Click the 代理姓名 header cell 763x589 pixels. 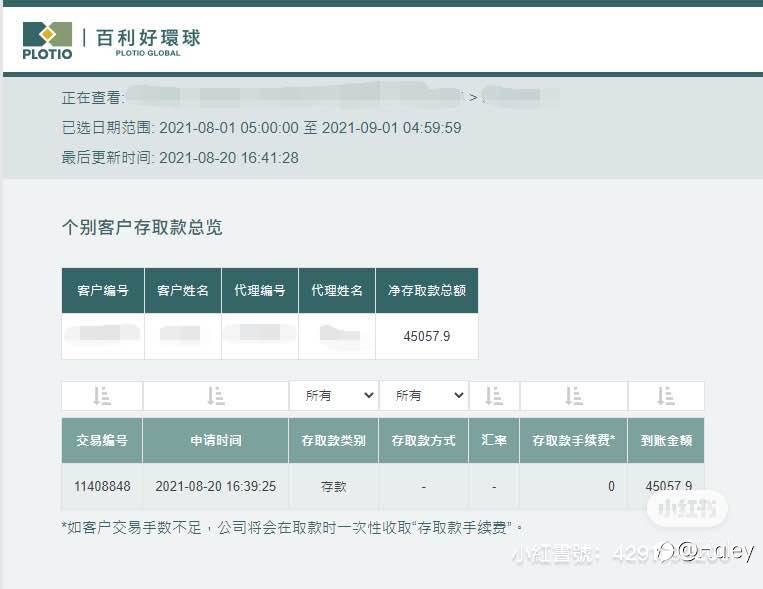coord(337,290)
